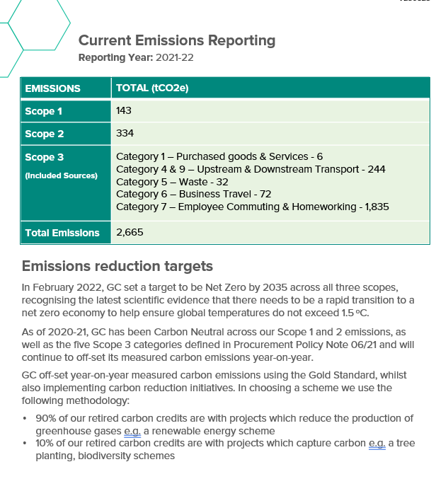Click the total value 2,665

[x=130, y=232]
